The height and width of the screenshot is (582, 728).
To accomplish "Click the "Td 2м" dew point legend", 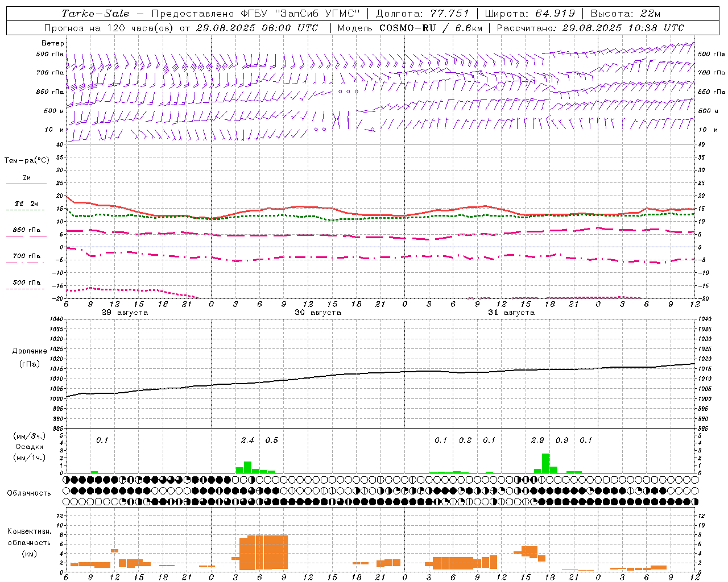I will (x=26, y=203).
